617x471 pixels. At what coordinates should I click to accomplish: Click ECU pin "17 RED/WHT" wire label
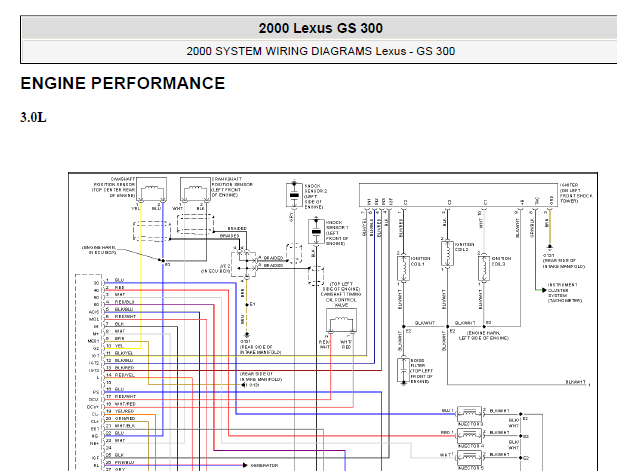click(x=121, y=397)
